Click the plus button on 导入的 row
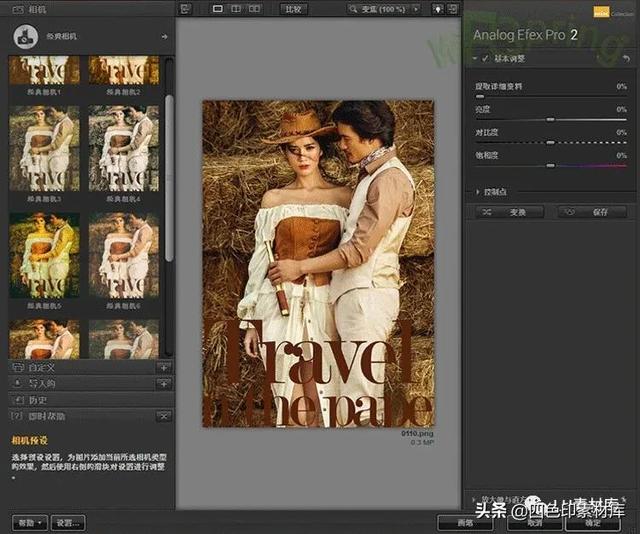The height and width of the screenshot is (534, 640). click(164, 384)
